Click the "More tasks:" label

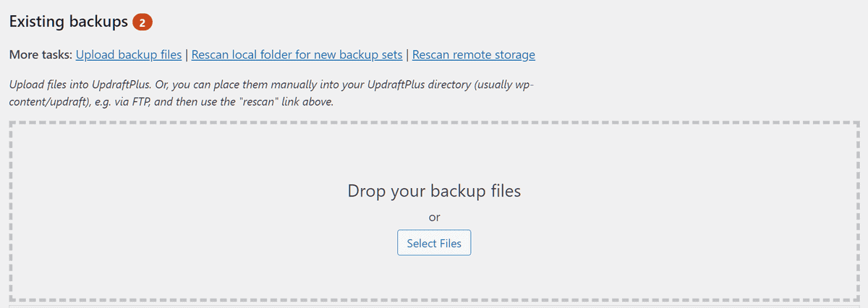40,54
